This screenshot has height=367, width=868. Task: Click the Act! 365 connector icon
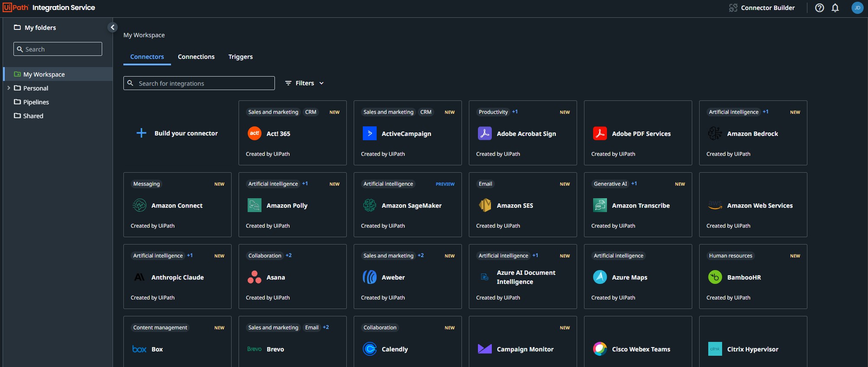[x=255, y=133]
